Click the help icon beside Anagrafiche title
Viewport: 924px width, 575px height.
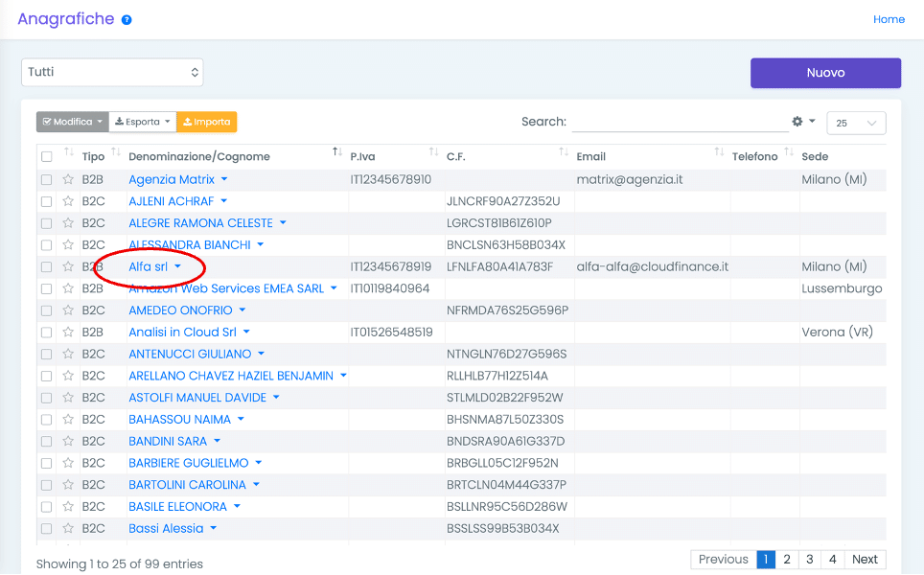pyautogui.click(x=127, y=20)
